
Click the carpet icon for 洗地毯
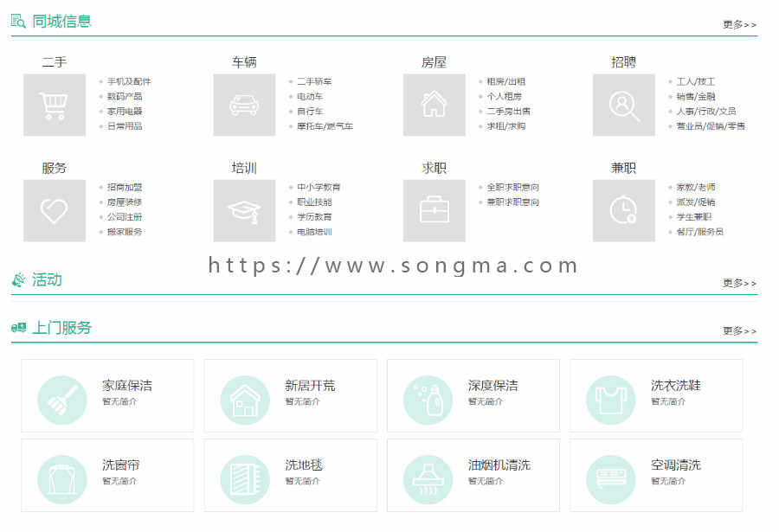[245, 479]
